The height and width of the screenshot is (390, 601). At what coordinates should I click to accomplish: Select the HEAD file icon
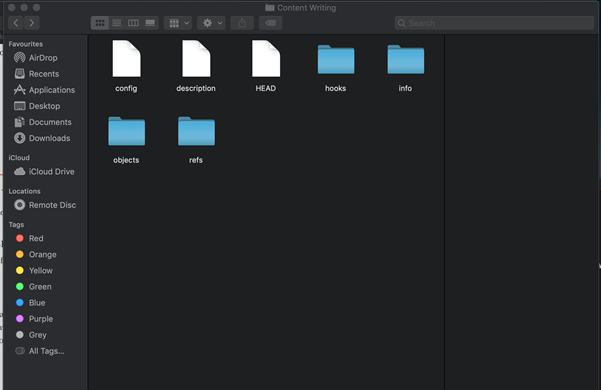(266, 59)
